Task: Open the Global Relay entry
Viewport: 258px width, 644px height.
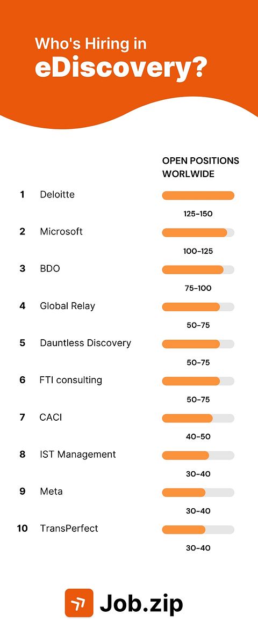Action: point(67,306)
